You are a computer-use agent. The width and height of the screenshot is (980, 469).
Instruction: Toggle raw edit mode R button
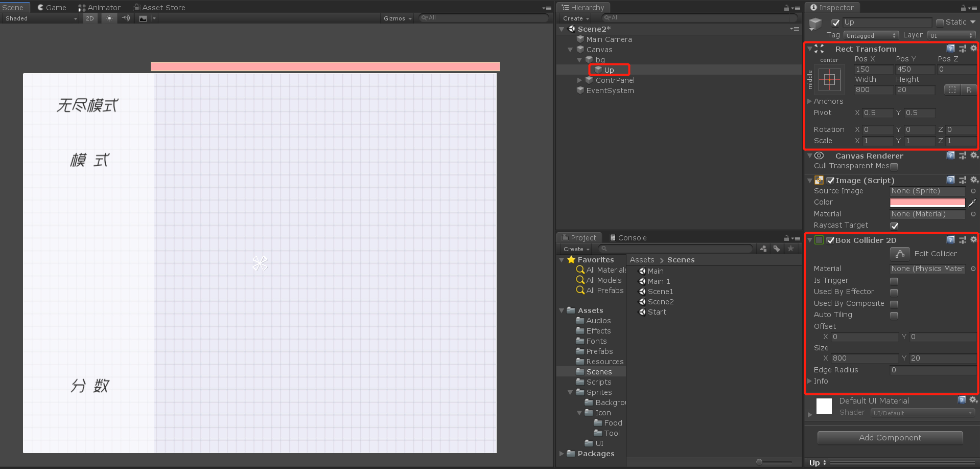point(968,90)
